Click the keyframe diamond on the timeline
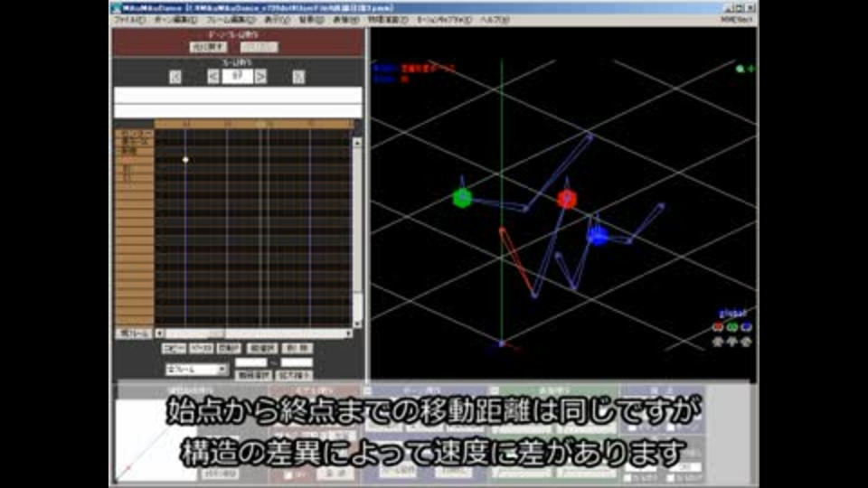 coord(185,160)
